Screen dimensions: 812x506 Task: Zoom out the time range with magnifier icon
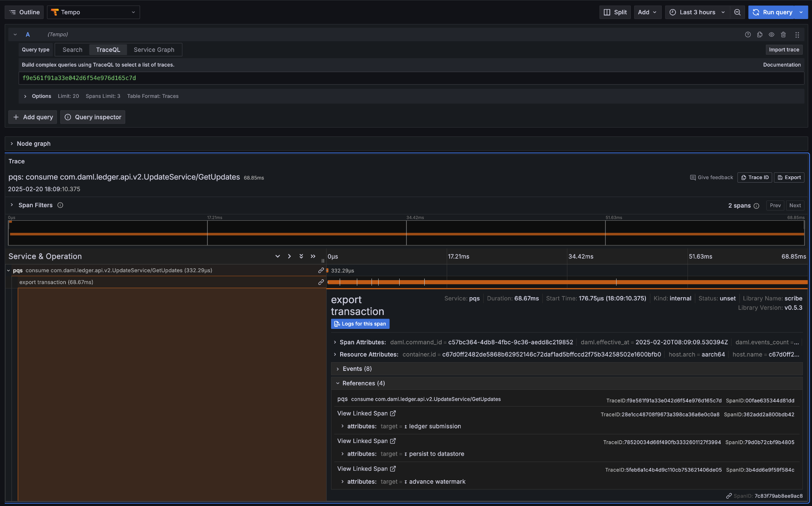[x=737, y=12]
